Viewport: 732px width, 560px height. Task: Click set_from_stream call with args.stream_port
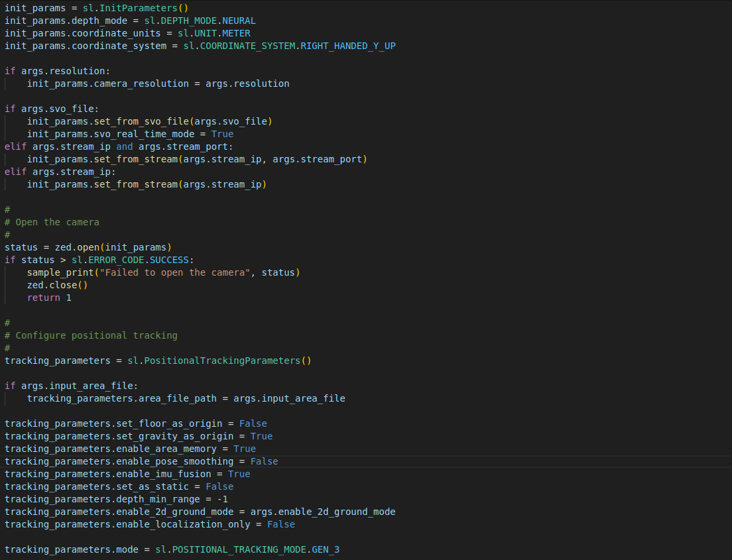[197, 159]
